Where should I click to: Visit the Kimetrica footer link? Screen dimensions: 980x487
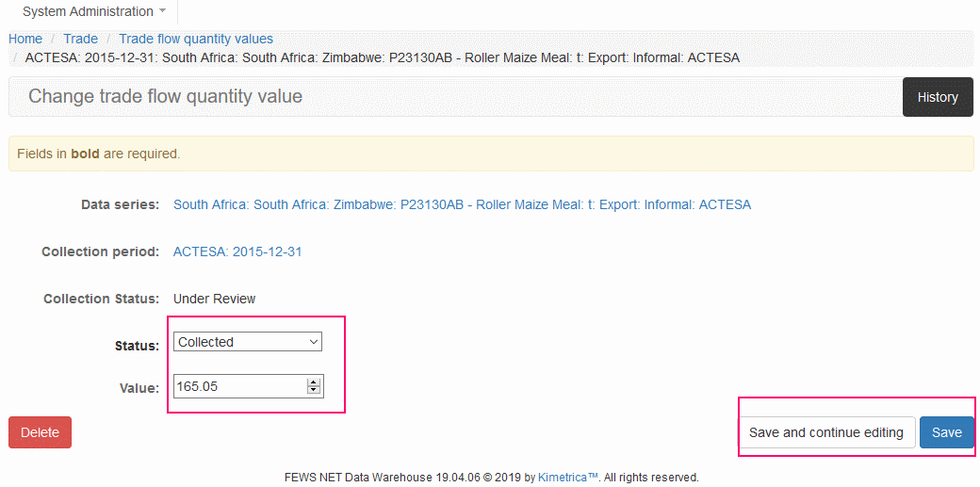pos(568,478)
